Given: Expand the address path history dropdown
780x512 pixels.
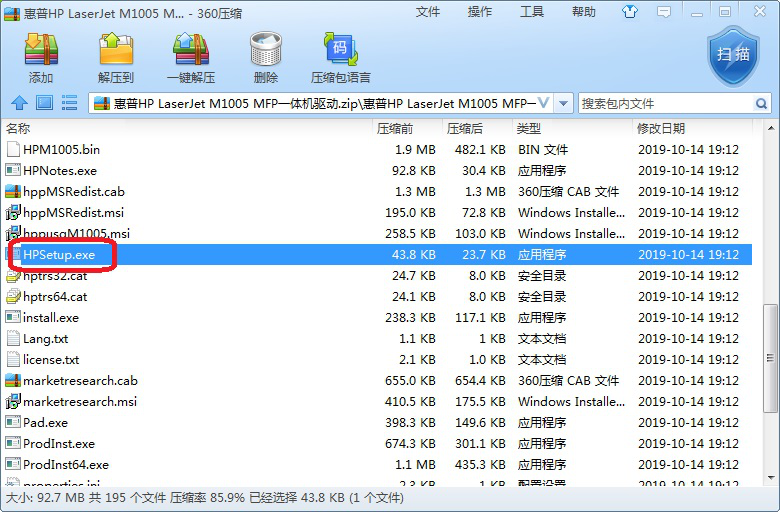Looking at the screenshot, I should 563,103.
